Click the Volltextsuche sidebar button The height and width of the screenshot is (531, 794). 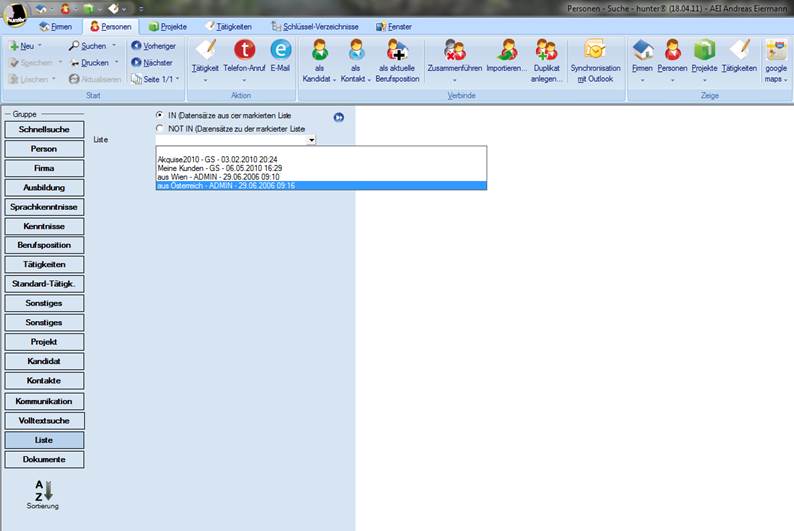click(x=43, y=420)
